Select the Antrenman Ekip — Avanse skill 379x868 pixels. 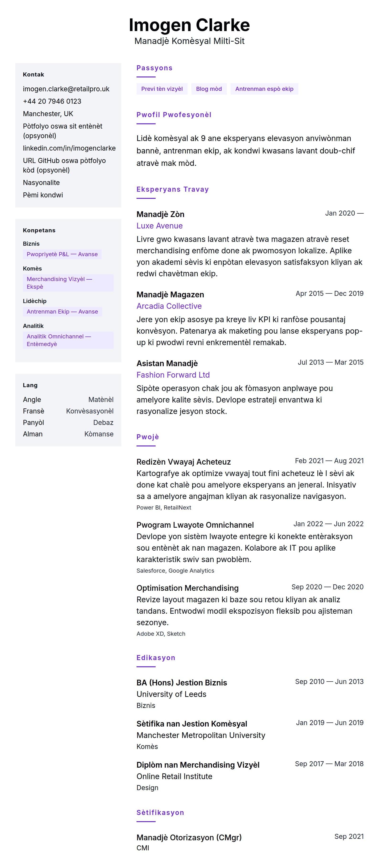62,312
